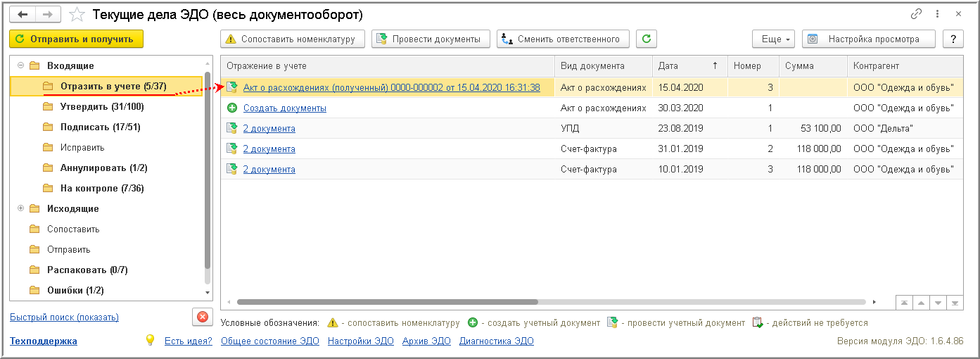980x359 pixels.
Task: Open the Архив ЭДО link
Action: pos(426,341)
